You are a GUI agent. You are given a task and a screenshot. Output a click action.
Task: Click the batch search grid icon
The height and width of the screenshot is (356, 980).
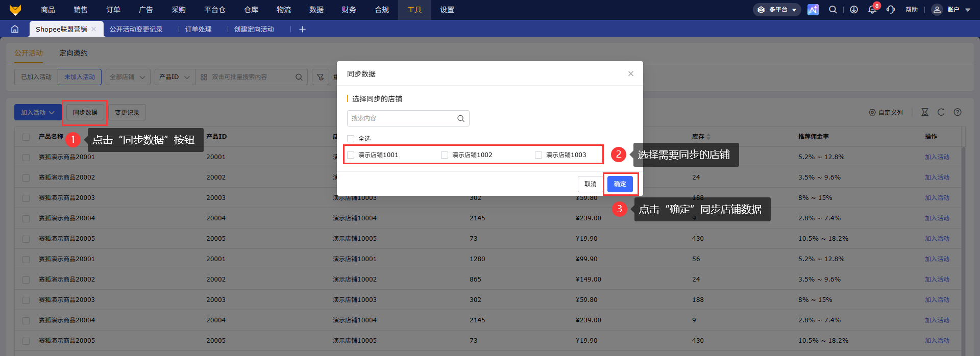pyautogui.click(x=204, y=77)
